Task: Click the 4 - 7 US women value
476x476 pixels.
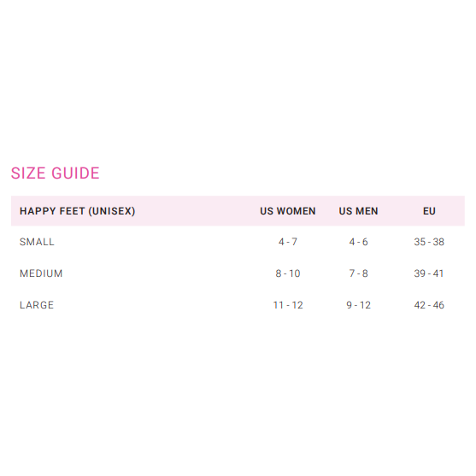Action: click(288, 242)
